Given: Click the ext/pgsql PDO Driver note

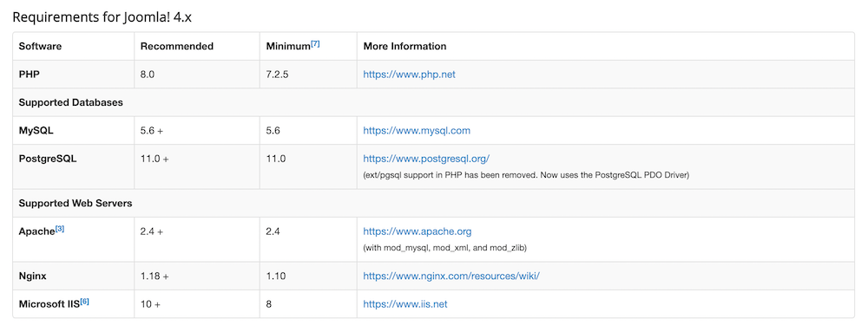Looking at the screenshot, I should [526, 175].
